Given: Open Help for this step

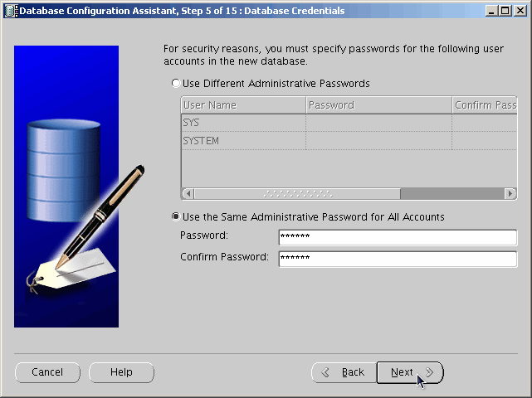Looking at the screenshot, I should coord(121,372).
